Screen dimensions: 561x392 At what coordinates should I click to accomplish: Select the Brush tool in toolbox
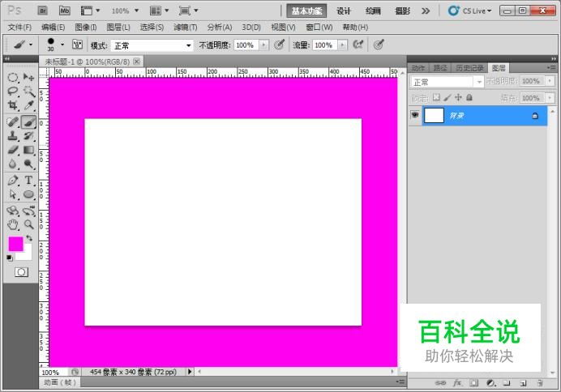coord(28,122)
